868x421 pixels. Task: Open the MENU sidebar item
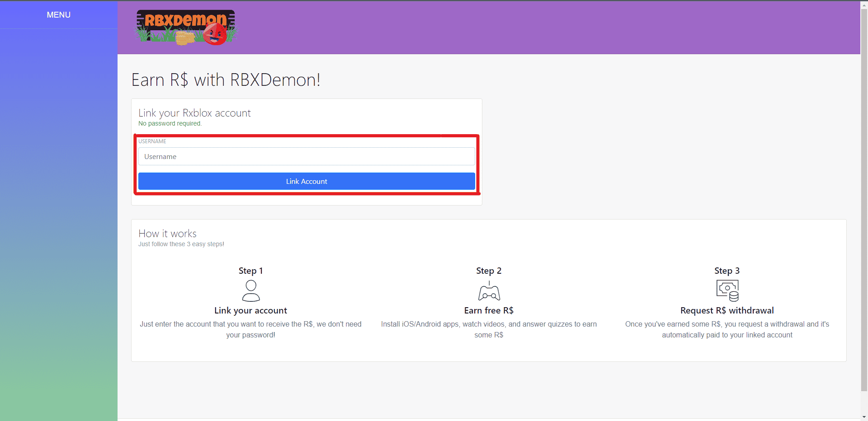(59, 15)
